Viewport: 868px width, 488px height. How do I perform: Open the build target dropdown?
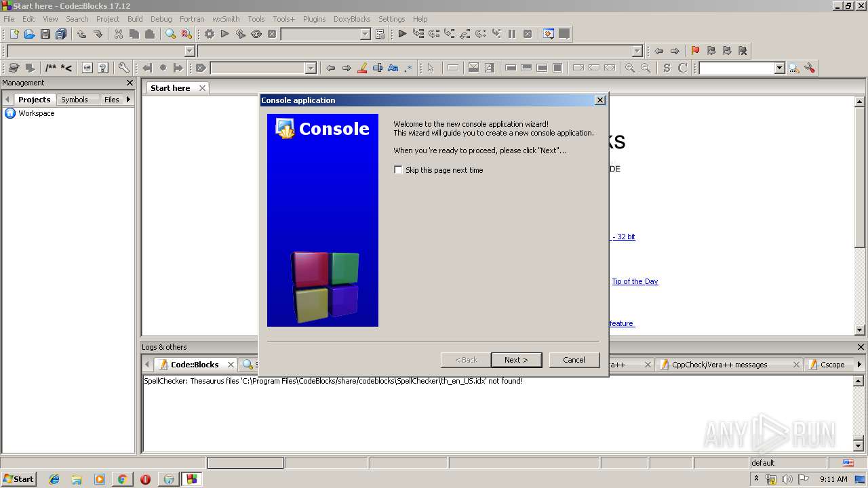click(x=365, y=34)
